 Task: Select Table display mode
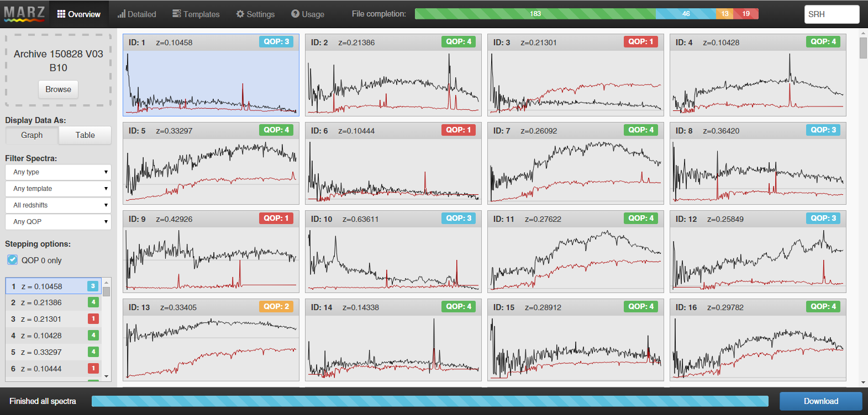coord(85,135)
